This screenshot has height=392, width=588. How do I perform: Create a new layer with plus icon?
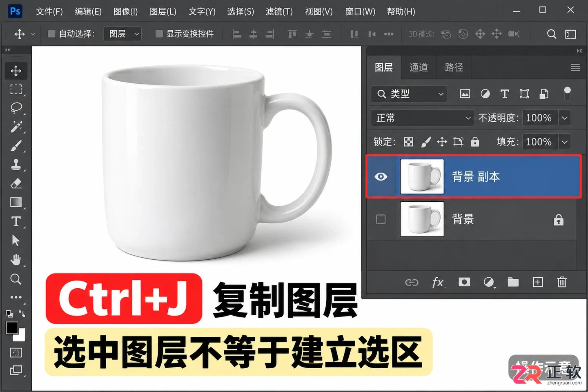click(538, 282)
